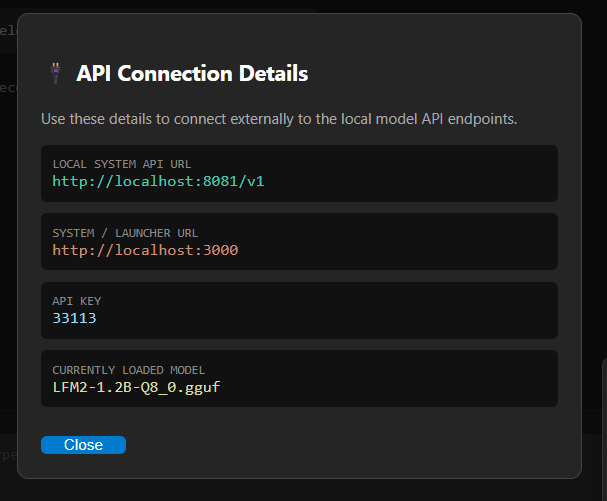
Task: Click blank space in the Currently Loaded Model box
Action: (x=400, y=378)
